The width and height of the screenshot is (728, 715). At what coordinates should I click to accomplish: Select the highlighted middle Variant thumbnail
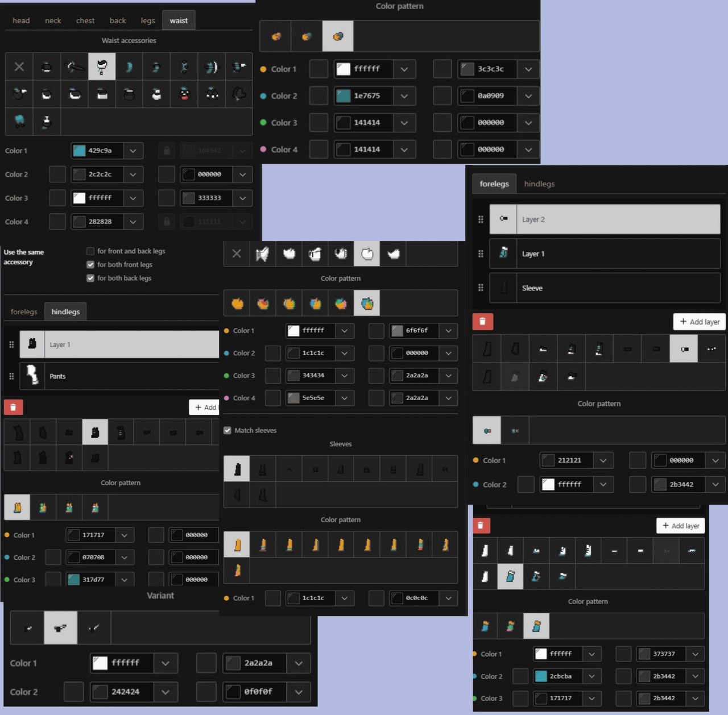pos(61,628)
